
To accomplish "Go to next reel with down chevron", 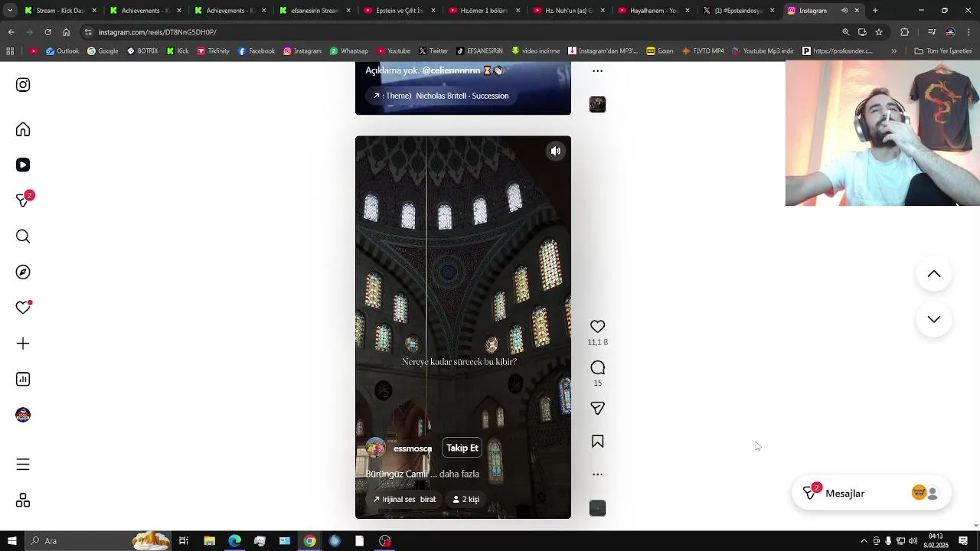I will click(934, 319).
